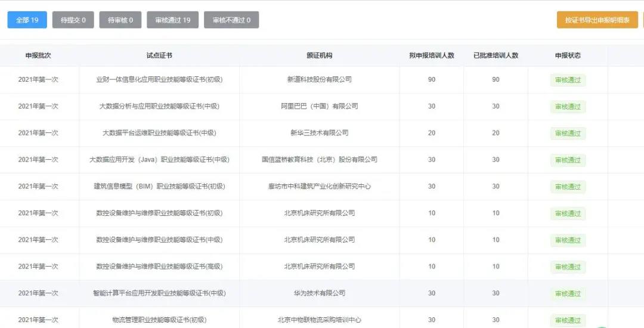Click issuer 新华三技术有限公司
Screen dimensions: 644x328
pyautogui.click(x=320, y=133)
